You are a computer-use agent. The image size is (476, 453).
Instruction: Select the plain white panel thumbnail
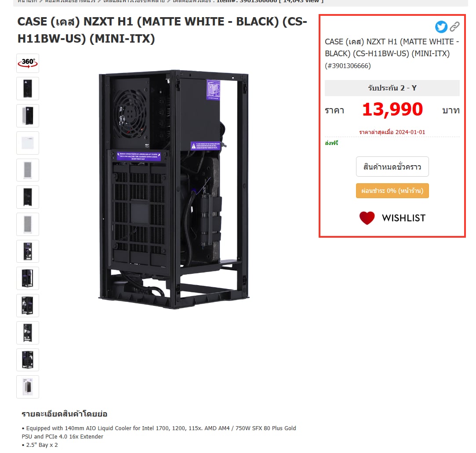[x=28, y=143]
